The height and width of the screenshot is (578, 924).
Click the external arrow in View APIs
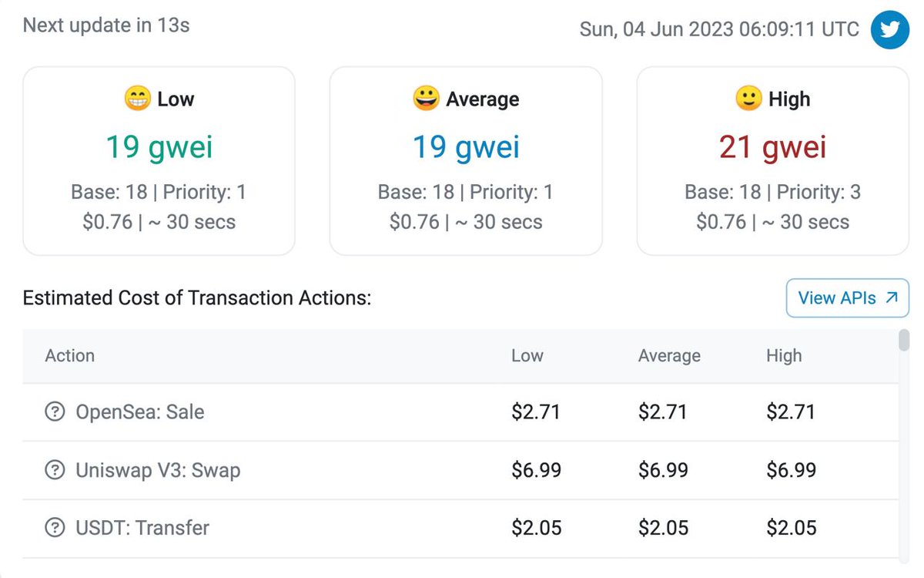(x=892, y=298)
